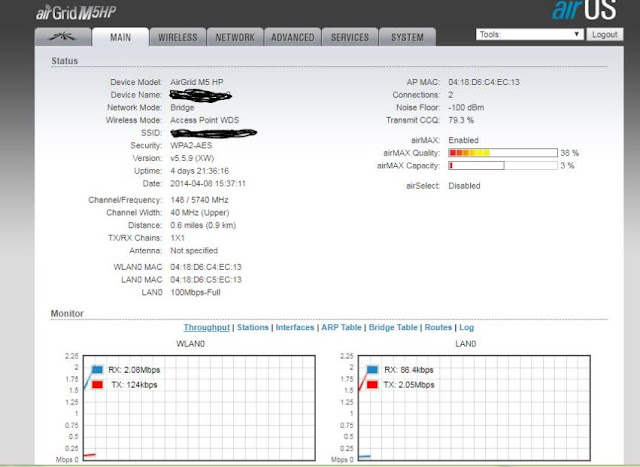This screenshot has height=467, width=640.
Task: Click the red TX legend square in WLAN0 graph
Action: (x=97, y=385)
